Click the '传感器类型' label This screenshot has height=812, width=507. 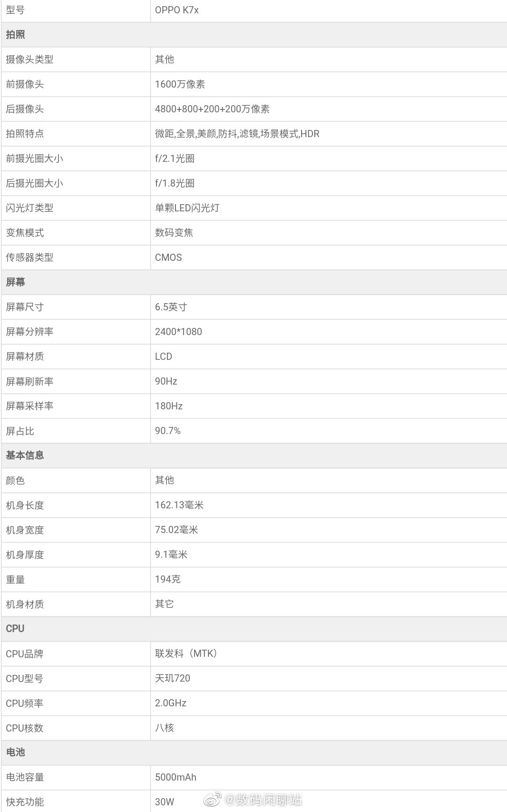point(29,257)
